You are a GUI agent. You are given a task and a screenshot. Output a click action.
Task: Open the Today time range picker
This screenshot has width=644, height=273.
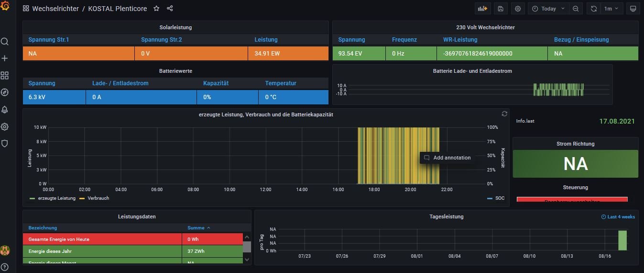click(x=548, y=9)
